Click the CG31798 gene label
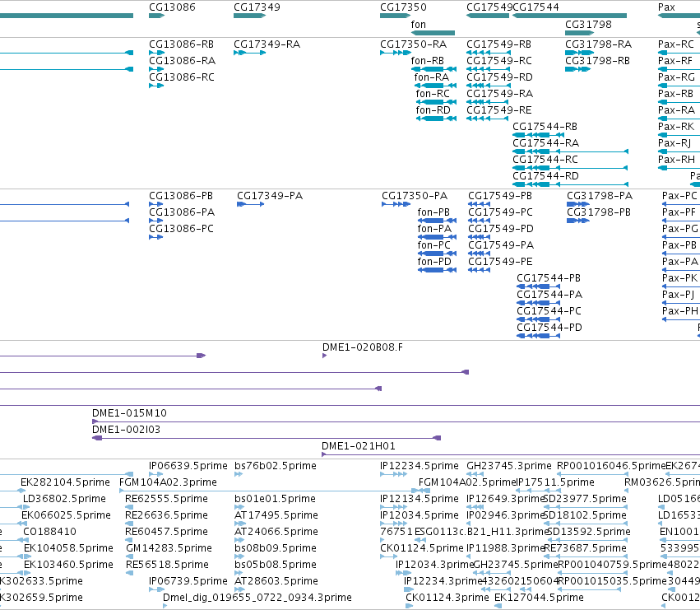 588,25
